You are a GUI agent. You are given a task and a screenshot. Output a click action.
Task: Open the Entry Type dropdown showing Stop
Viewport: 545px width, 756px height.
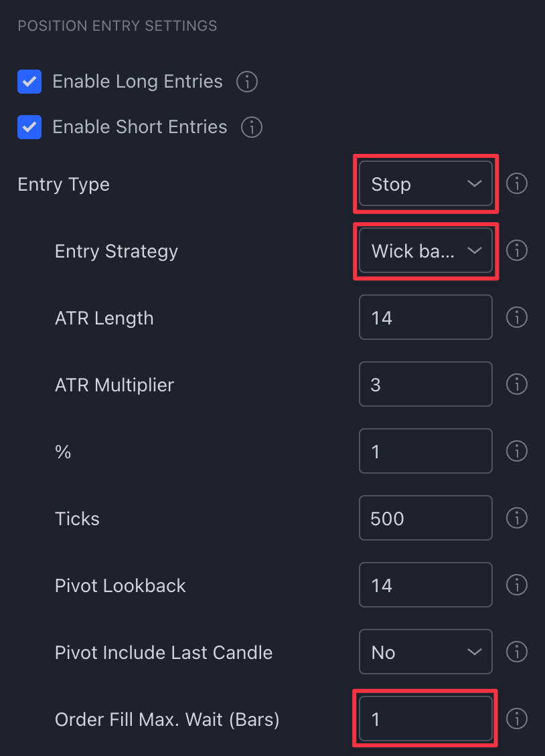(x=425, y=183)
